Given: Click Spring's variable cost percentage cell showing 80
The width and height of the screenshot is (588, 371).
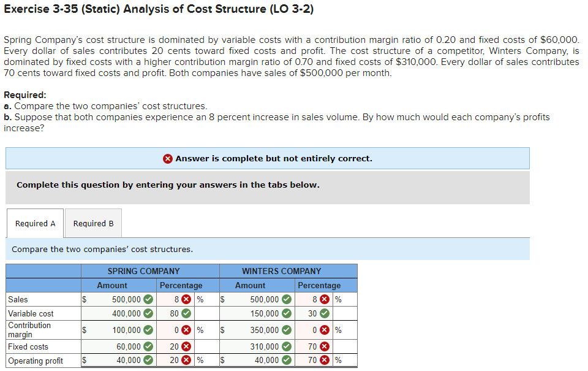Looking at the screenshot, I should [x=175, y=313].
